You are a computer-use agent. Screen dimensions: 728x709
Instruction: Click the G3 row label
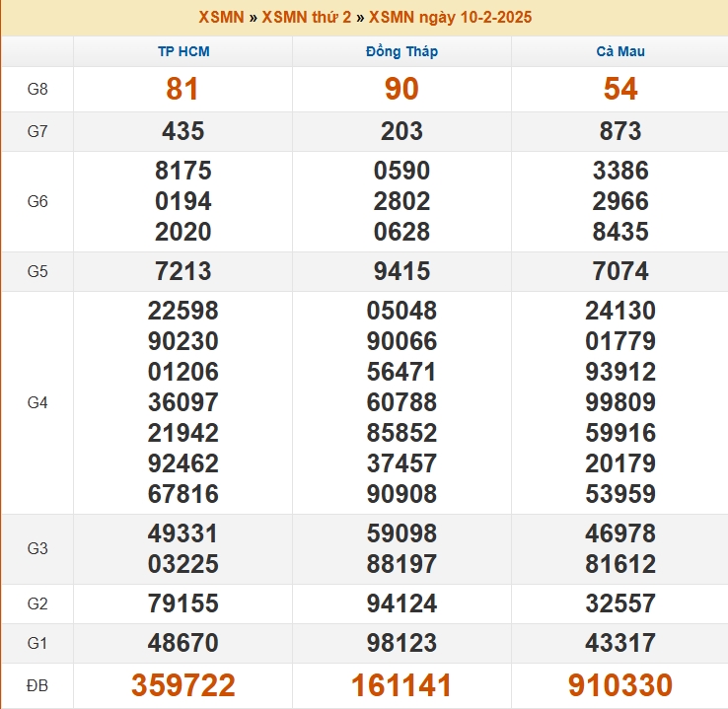[x=37, y=548]
